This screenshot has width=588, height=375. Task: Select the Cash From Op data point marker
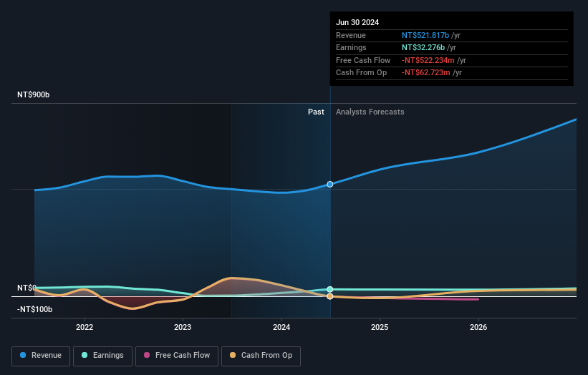(330, 296)
